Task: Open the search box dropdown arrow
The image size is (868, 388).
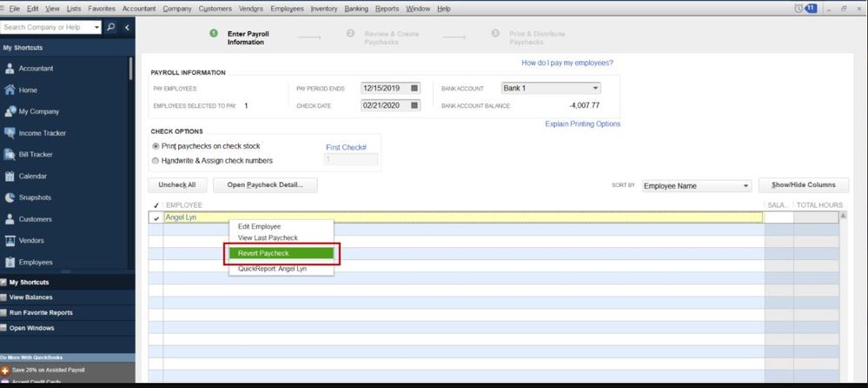Action: point(96,27)
